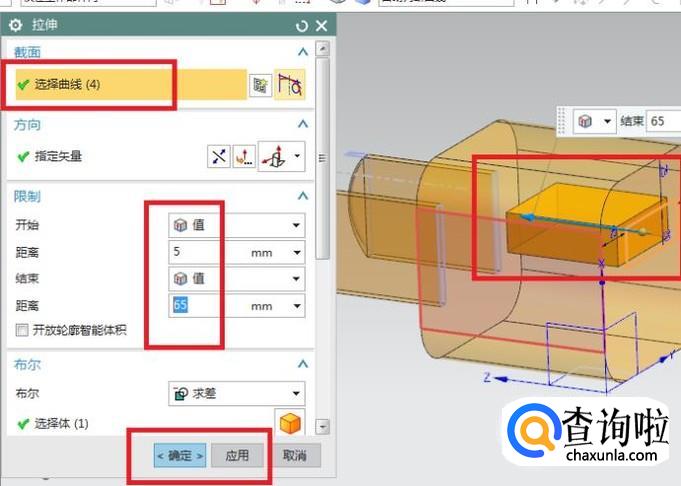Click the on-screen value cube icon
681x486 pixels.
585,121
